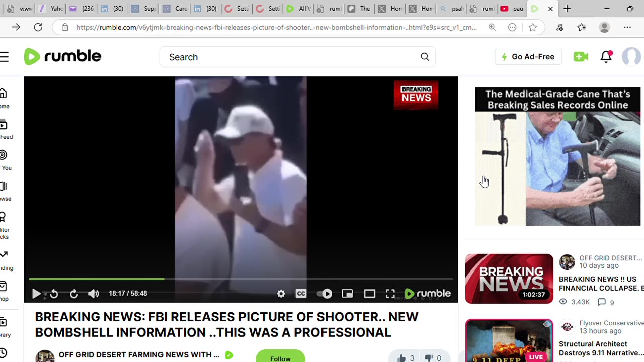The height and width of the screenshot is (362, 644).
Task: Open Flyover Conservative channel name
Action: [611, 323]
